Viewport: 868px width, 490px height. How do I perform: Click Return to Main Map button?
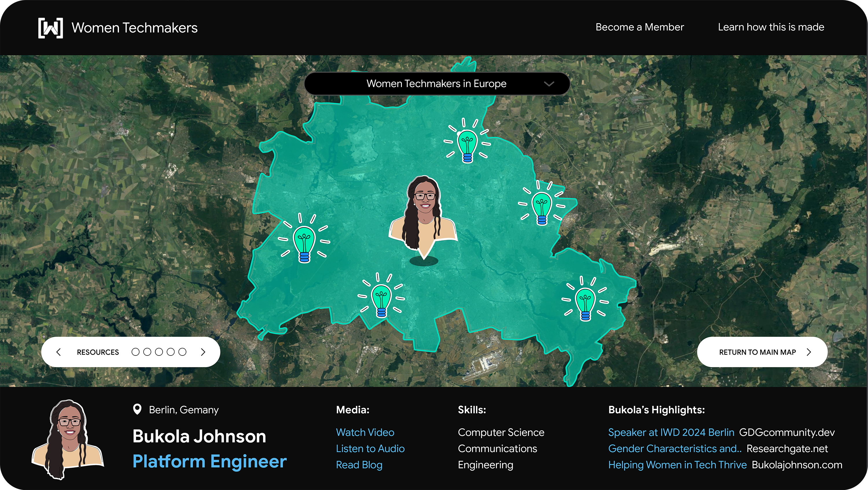[x=762, y=352]
